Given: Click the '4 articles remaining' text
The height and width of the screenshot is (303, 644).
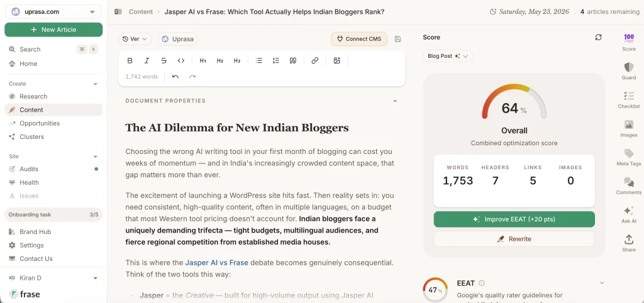Looking at the screenshot, I should point(610,12).
